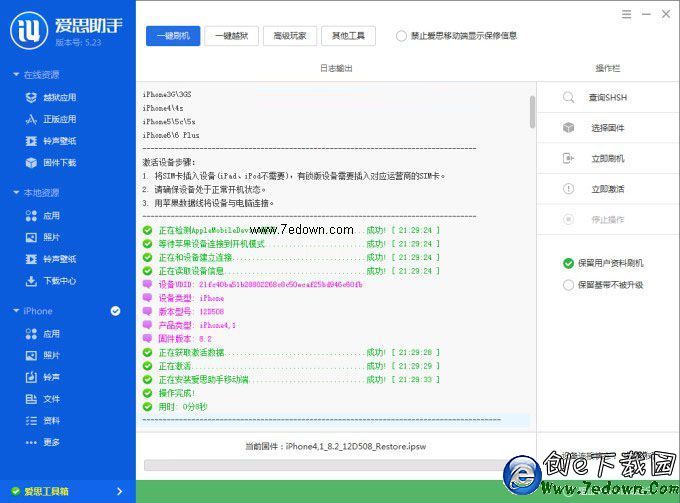Select the 产品类型: iPhone4,1 log line
Viewport: 680px width, 503px height.
[x=189, y=325]
